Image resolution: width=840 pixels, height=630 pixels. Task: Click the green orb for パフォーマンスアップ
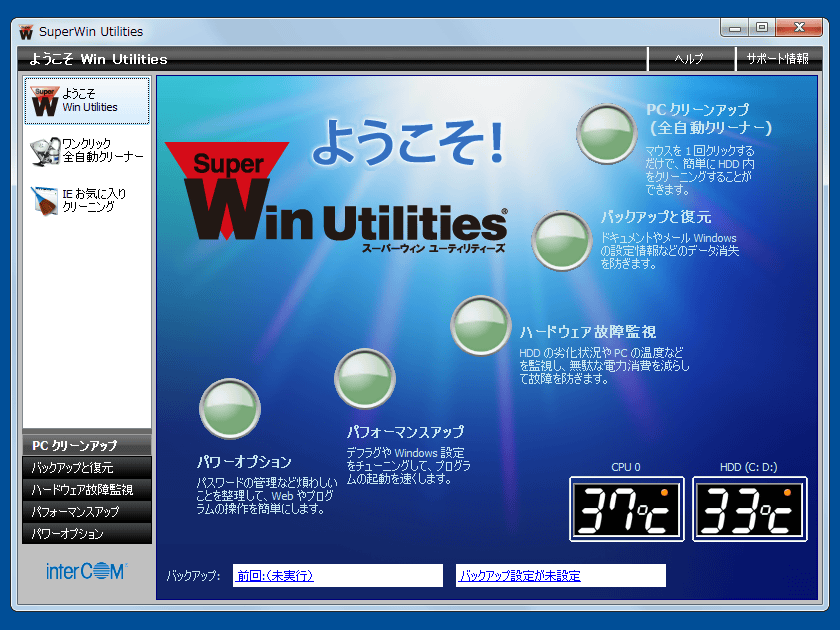tap(365, 379)
